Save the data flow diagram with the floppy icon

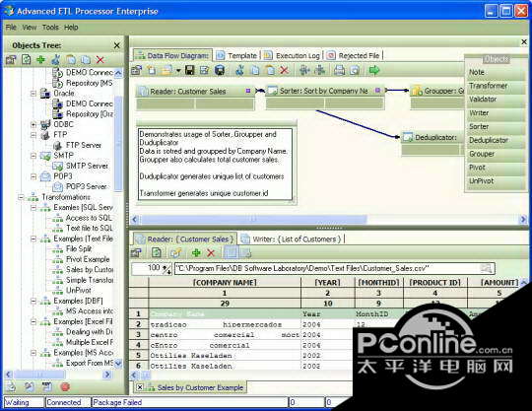(x=190, y=70)
